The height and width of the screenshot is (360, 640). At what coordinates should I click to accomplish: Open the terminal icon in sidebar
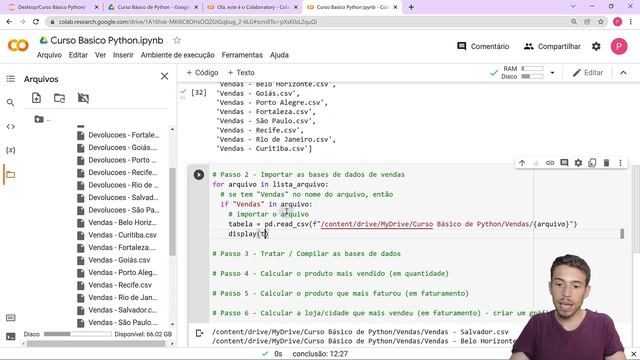click(x=11, y=336)
